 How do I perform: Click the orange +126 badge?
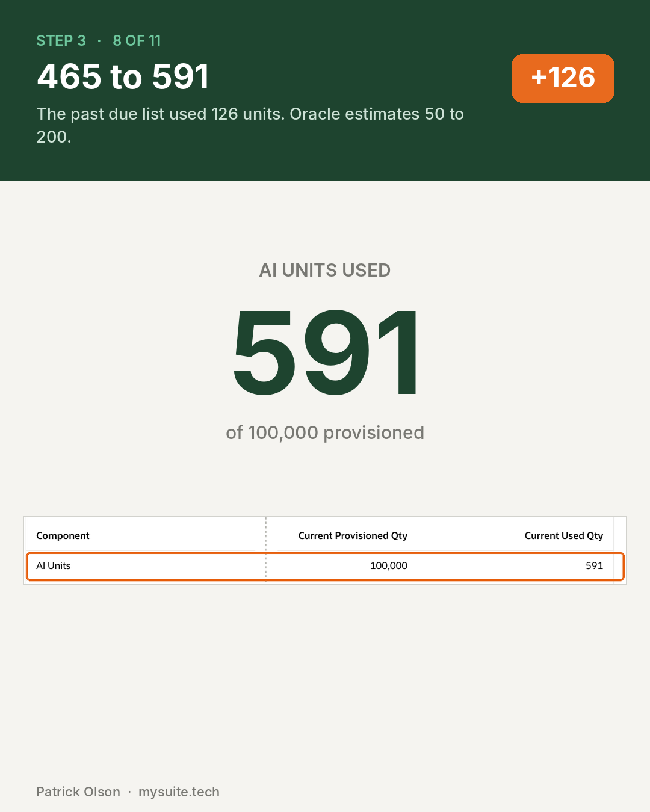563,78
